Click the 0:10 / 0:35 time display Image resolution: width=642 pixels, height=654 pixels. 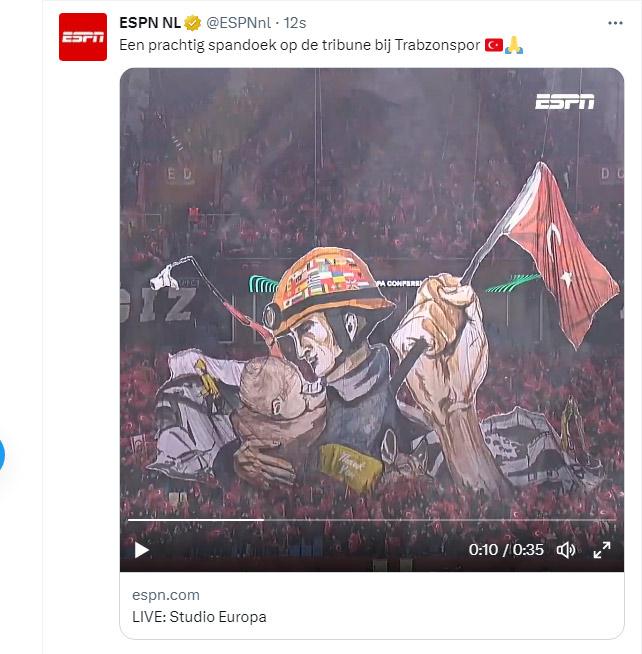click(x=505, y=549)
